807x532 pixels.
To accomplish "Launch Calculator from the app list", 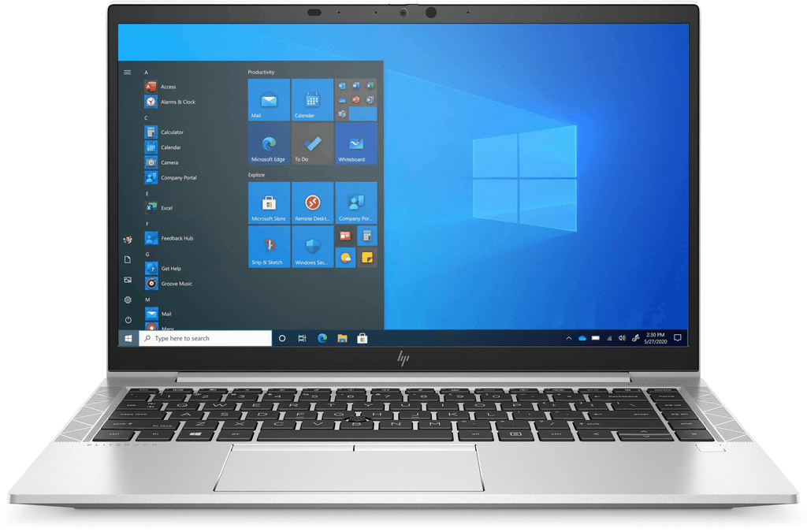I will coord(165,132).
